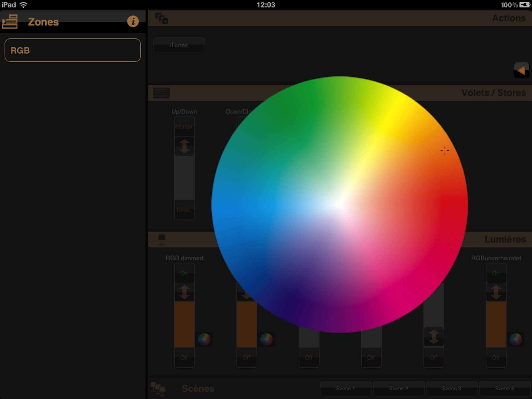532x399 pixels.
Task: Turn Off the RGB dimmed light
Action: coord(184,357)
